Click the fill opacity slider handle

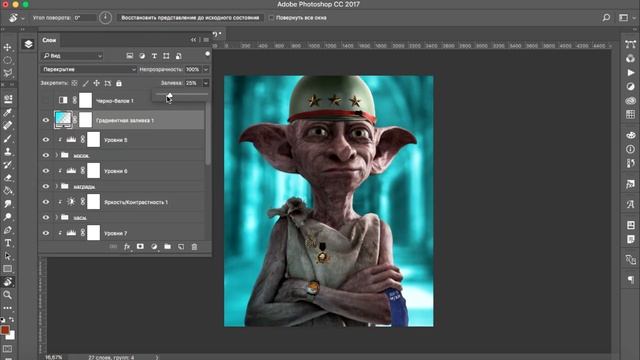click(169, 96)
